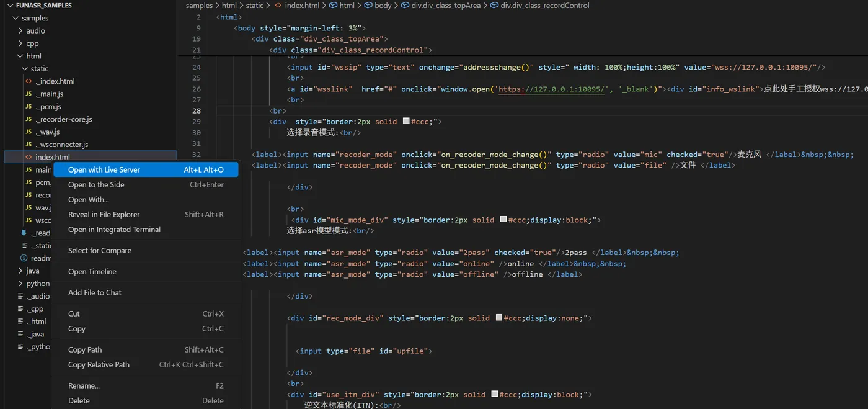Choose Open in Integrated Terminal
The image size is (868, 409).
(146, 229)
